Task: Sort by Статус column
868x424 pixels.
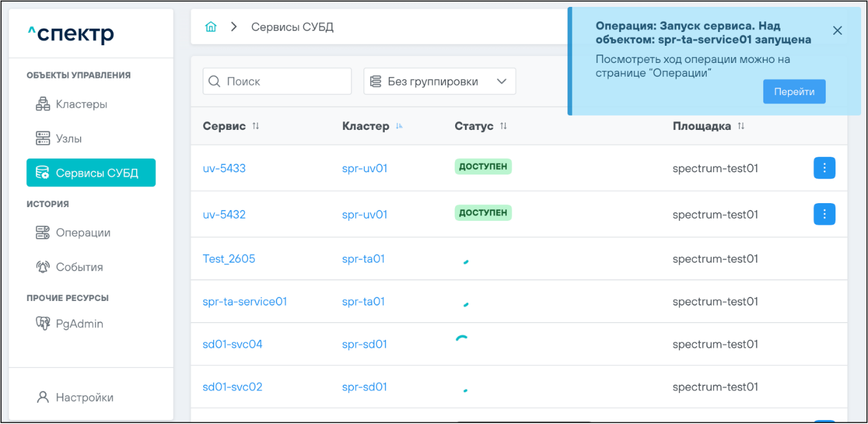Action: (x=503, y=126)
